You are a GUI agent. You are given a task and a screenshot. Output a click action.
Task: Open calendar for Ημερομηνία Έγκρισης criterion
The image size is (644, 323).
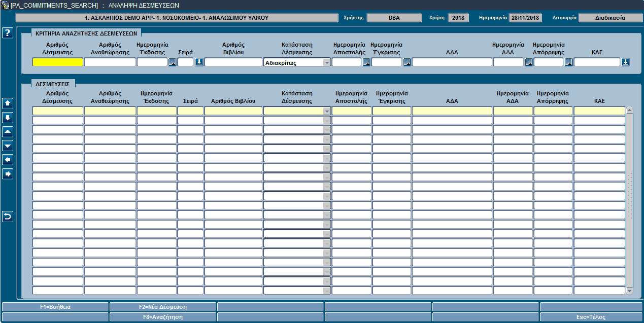tap(407, 62)
